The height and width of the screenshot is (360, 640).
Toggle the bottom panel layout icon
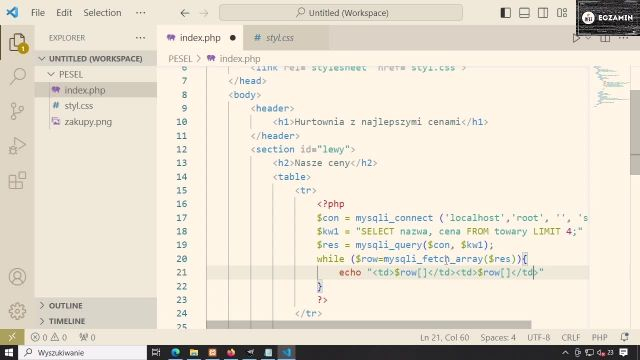524,13
